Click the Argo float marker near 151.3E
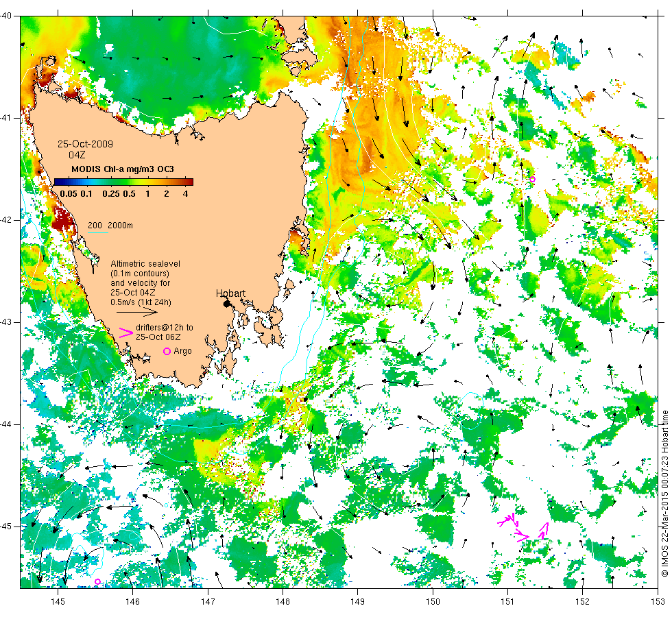Image resolution: width=672 pixels, height=617 pixels. coord(532,180)
